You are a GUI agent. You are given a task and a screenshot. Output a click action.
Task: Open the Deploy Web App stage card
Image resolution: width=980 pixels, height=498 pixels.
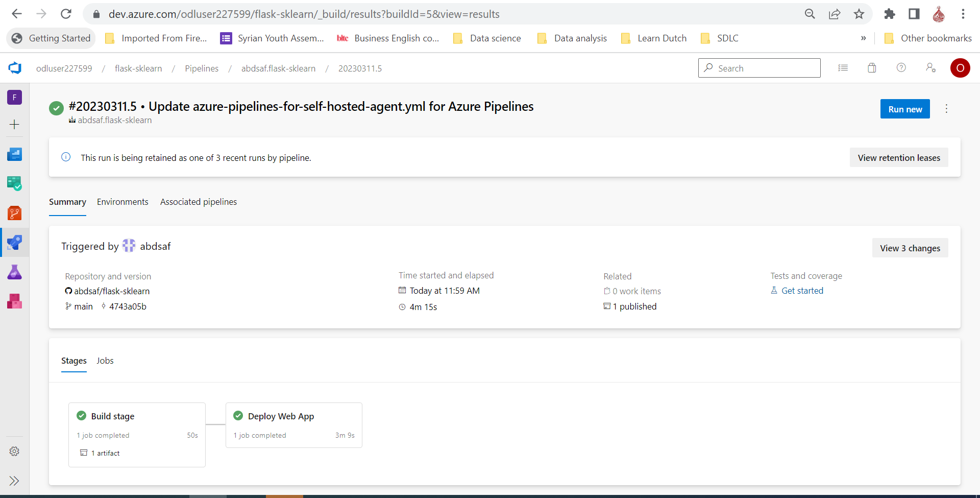point(294,425)
